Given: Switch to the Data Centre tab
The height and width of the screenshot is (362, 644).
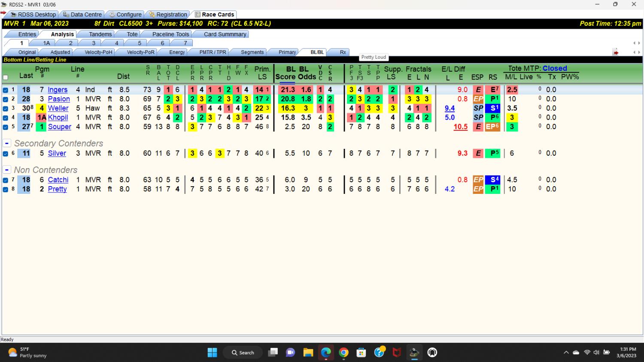Looking at the screenshot, I should (82, 15).
